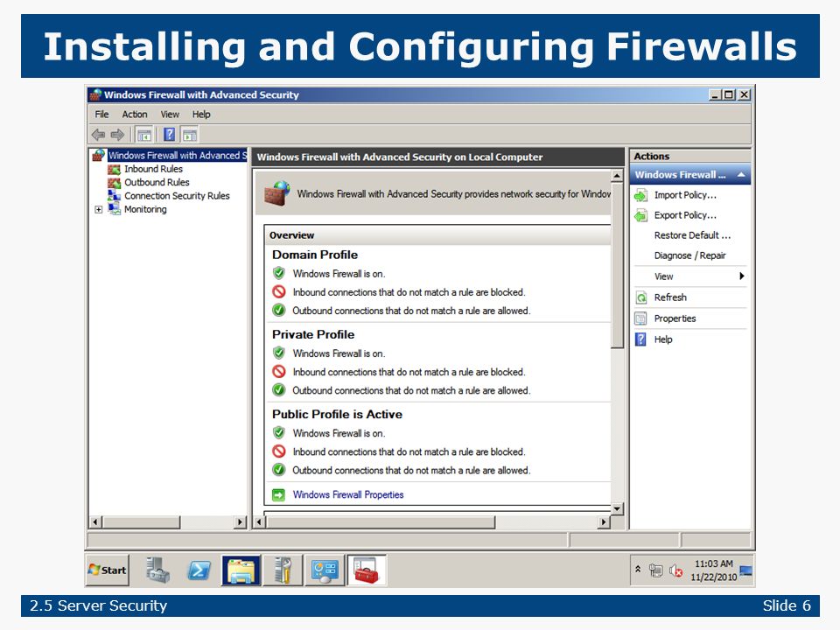Click the tree pane right scroll arrow
The width and height of the screenshot is (840, 630).
pyautogui.click(x=241, y=521)
